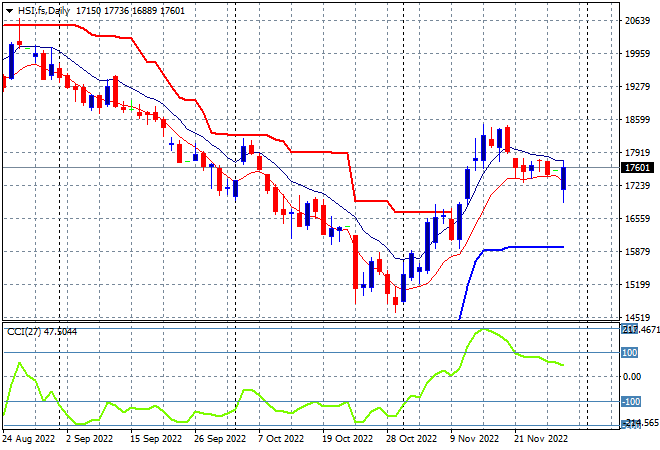
Task: Click the 9 Nov 2022 date label
Action: [x=474, y=439]
